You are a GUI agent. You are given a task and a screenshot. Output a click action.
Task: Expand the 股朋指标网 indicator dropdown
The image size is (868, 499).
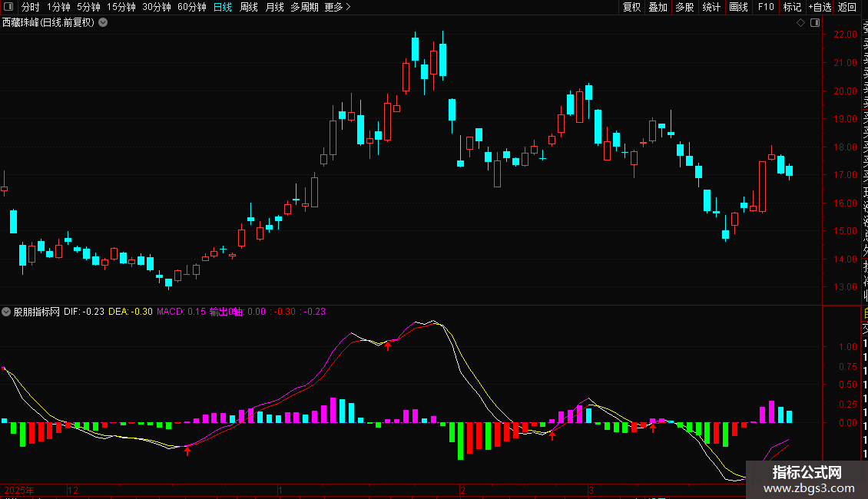[6, 312]
